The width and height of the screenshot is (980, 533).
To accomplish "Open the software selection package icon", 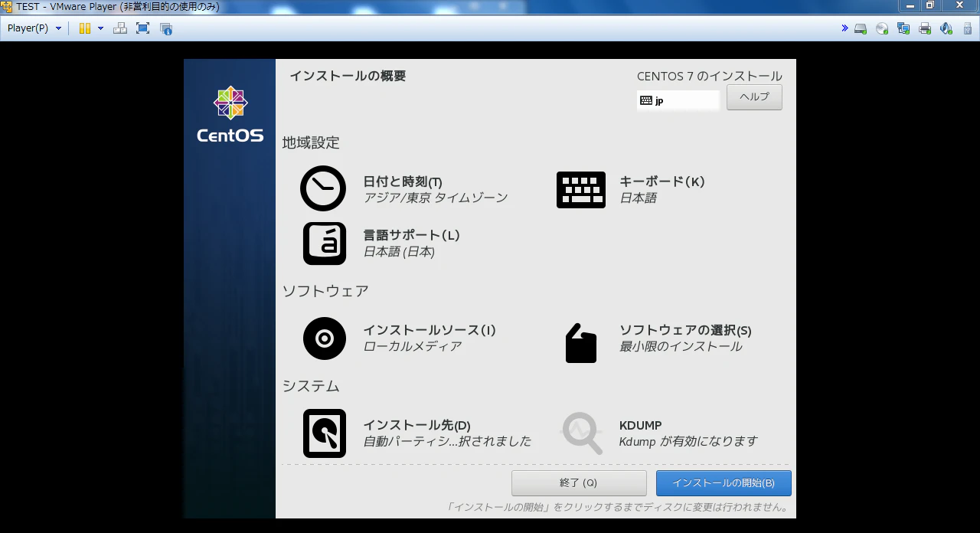I will [x=581, y=343].
